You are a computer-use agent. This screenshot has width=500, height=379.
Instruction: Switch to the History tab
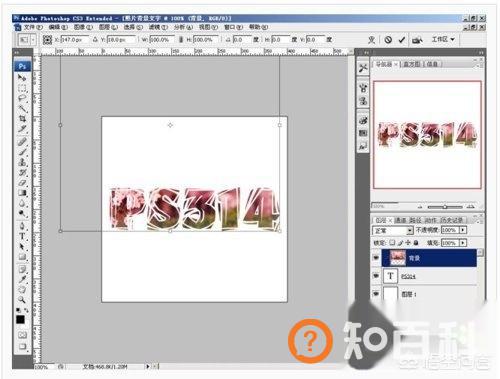451,220
